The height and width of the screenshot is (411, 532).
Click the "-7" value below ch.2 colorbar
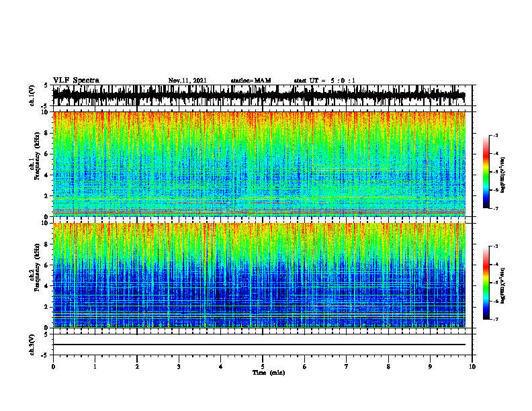[x=496, y=319]
